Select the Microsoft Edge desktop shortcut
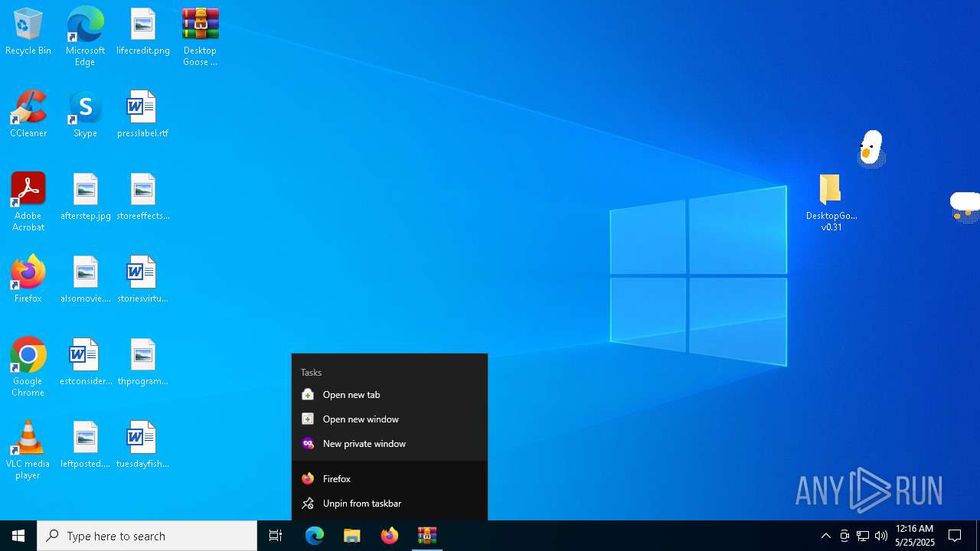980x551 pixels. tap(85, 37)
